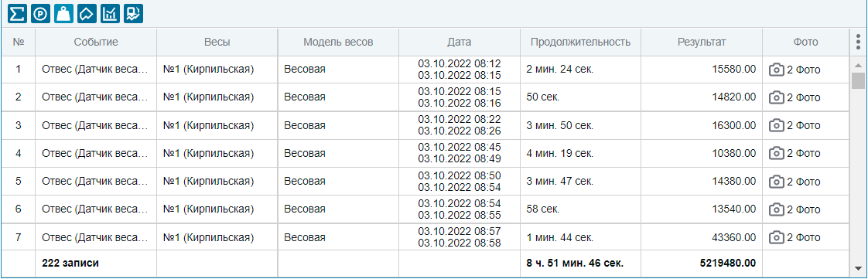Click the Событие cell in row 4
868x279 pixels.
point(96,153)
